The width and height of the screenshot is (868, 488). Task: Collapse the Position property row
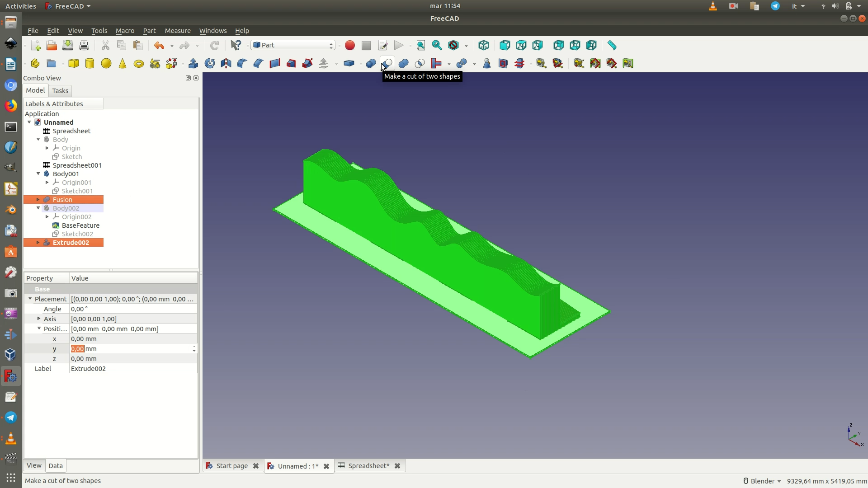[x=39, y=328]
